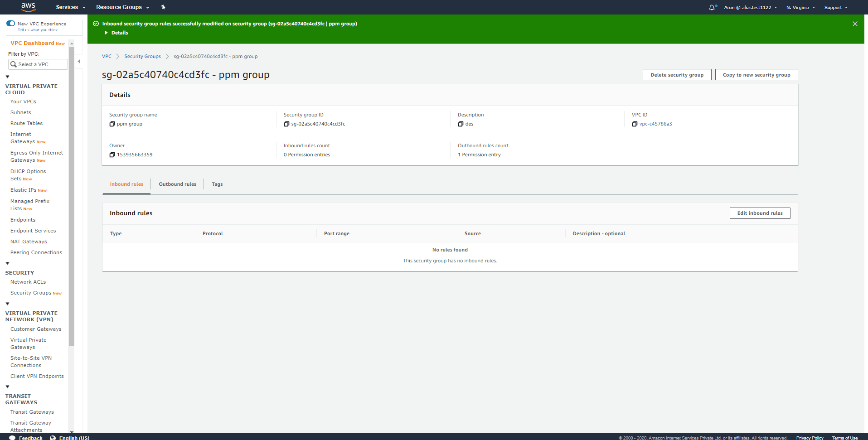The image size is (868, 440).
Task: Click the pin favorites icon in top bar
Action: 163,7
